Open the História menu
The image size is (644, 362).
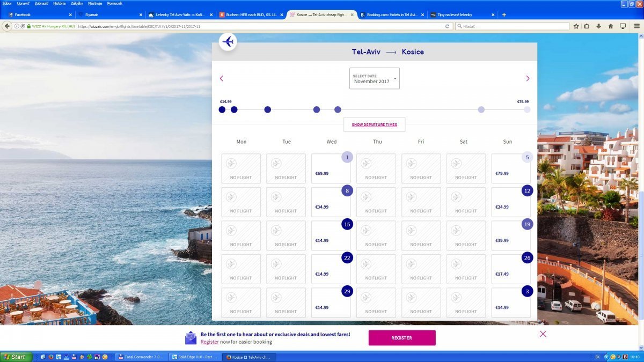pos(60,3)
